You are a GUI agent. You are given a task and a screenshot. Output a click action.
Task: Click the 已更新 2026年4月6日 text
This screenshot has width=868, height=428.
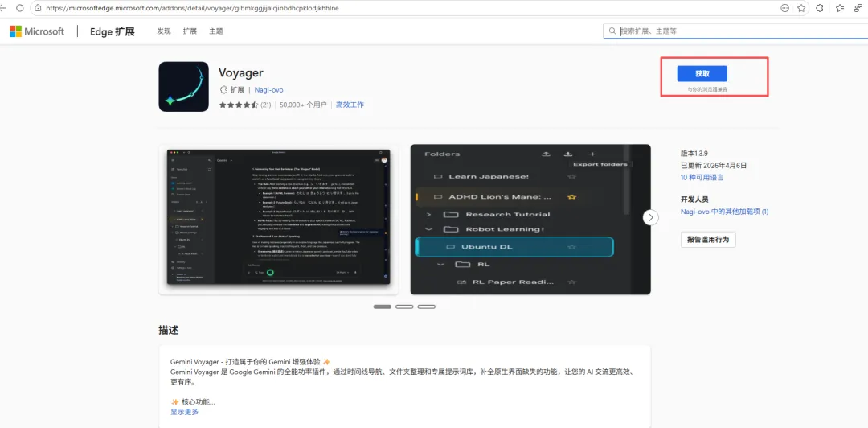coord(714,165)
